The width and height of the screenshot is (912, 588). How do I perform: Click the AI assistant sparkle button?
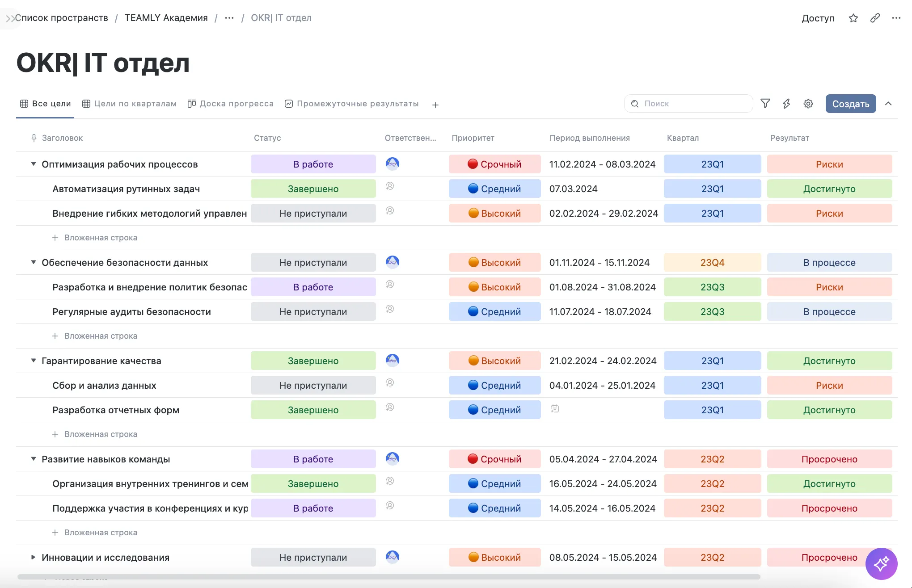click(x=881, y=563)
